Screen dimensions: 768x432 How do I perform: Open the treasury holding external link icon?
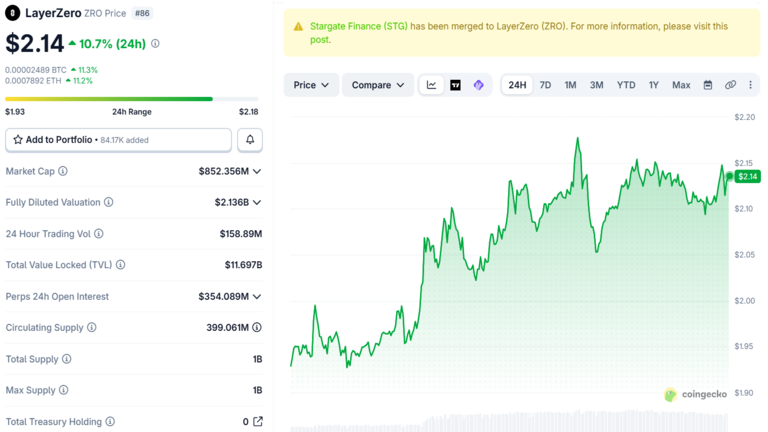tap(258, 421)
